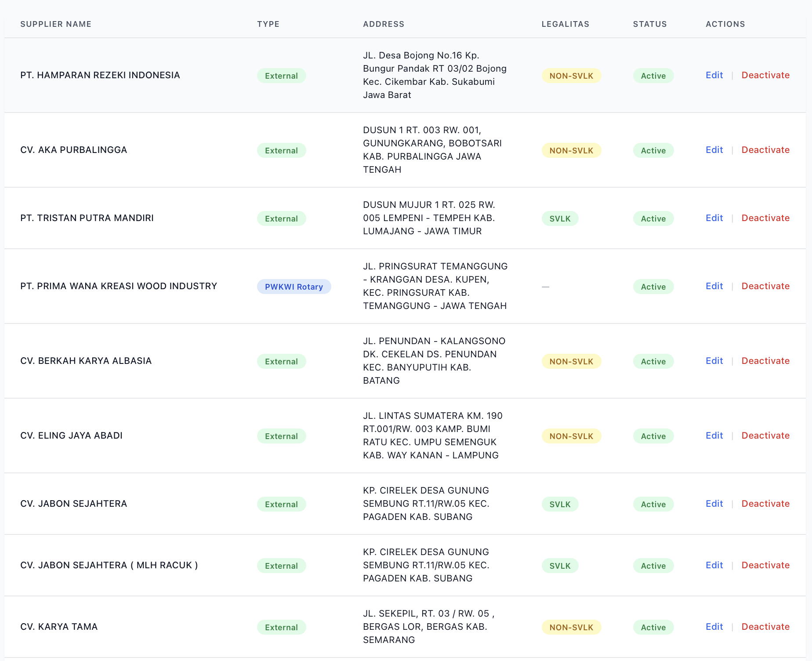Click the Status column header
Screen dimensions: 812x661
pos(649,24)
